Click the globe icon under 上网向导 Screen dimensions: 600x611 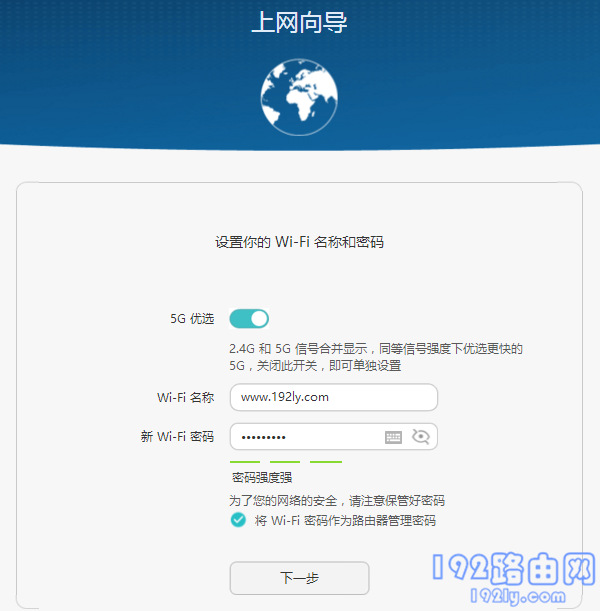(300, 95)
